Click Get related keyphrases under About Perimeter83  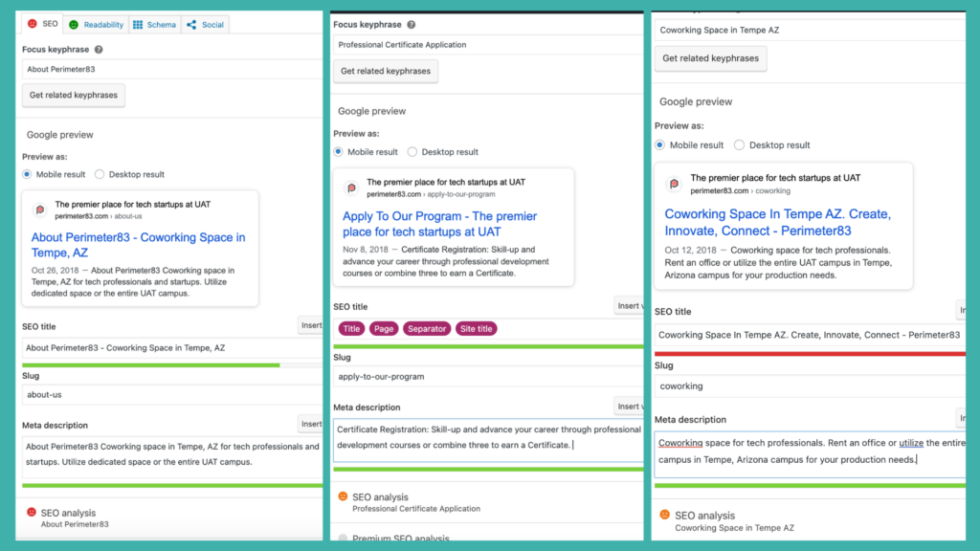(74, 95)
